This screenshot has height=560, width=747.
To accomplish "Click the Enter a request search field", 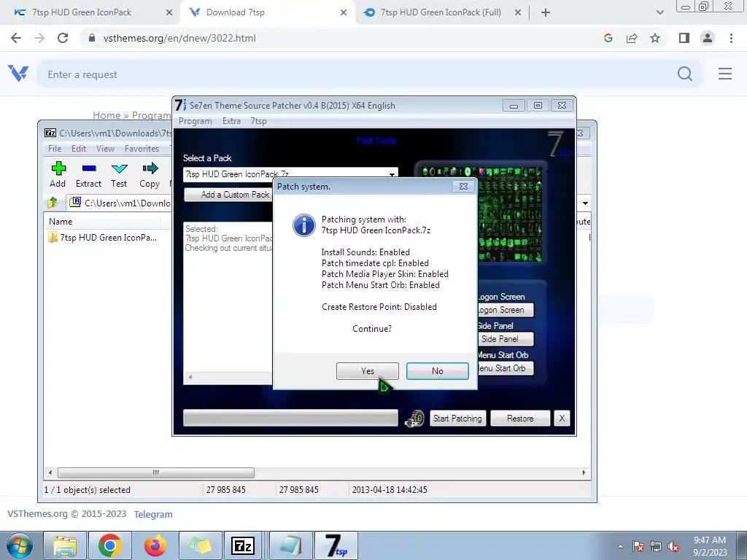I will pos(357,74).
